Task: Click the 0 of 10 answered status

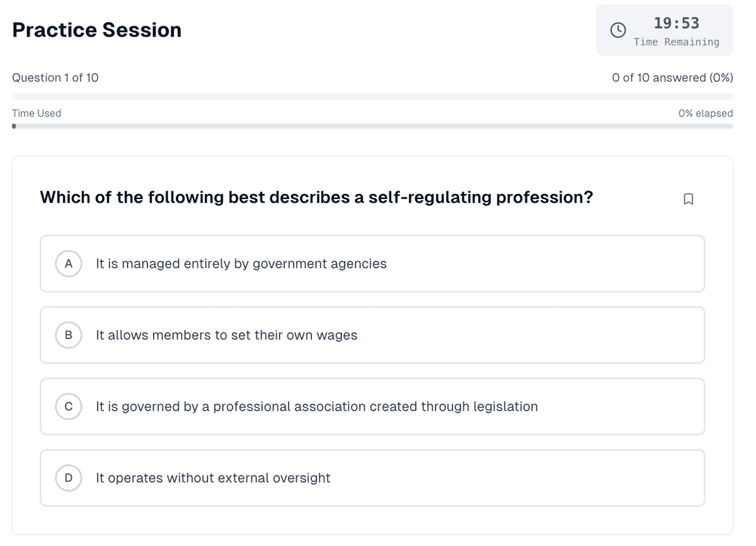Action: tap(672, 77)
